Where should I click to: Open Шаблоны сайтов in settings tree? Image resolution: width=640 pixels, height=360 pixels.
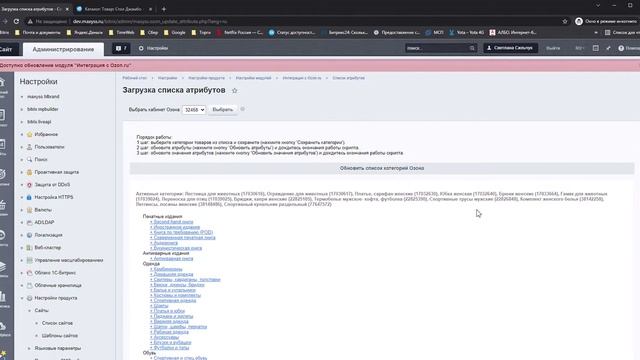click(x=60, y=336)
